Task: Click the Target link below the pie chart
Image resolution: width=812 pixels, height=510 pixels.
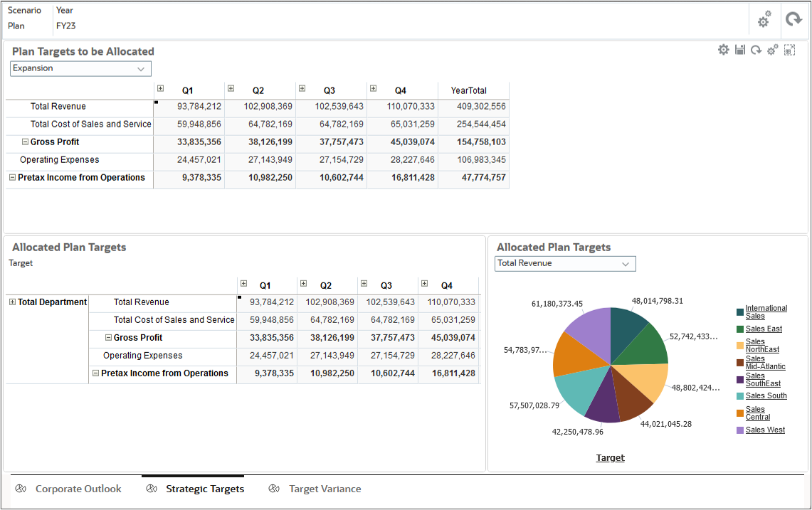Action: tap(610, 457)
